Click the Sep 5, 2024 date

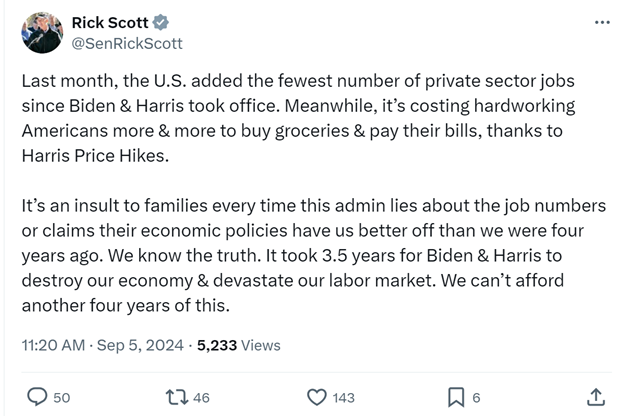pyautogui.click(x=140, y=345)
